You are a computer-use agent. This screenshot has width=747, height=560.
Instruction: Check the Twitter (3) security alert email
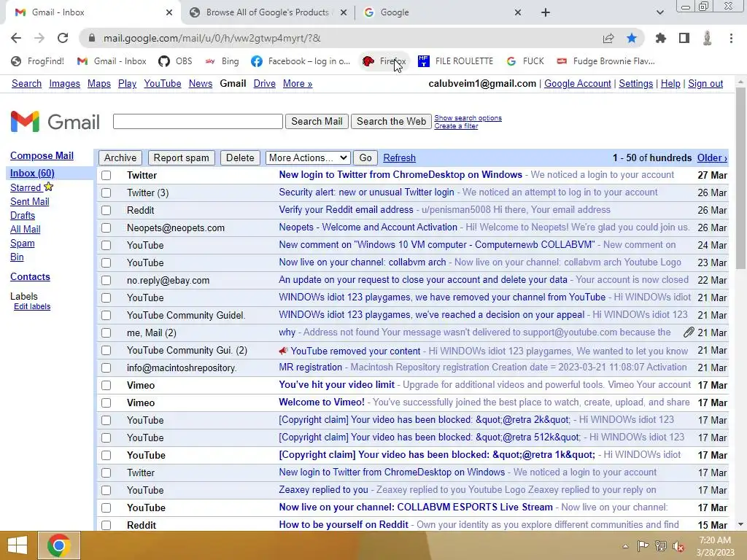(x=107, y=192)
